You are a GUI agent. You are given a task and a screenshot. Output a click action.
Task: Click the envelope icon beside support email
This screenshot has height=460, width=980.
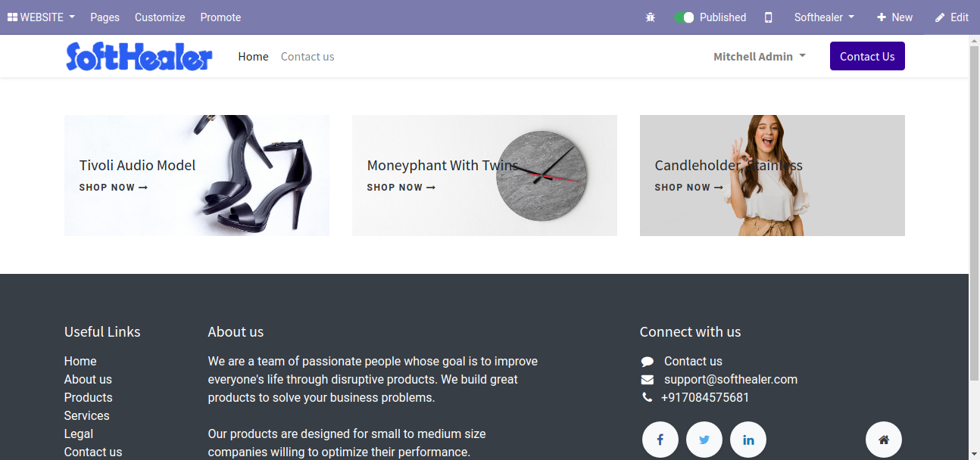[x=647, y=380]
